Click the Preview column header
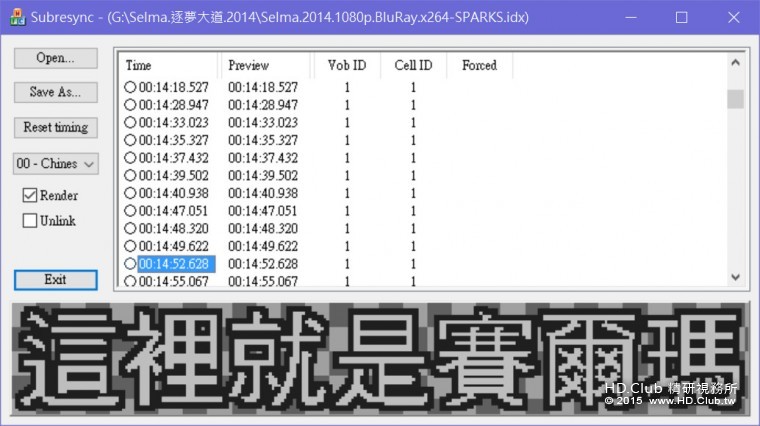The image size is (760, 426). pyautogui.click(x=264, y=65)
